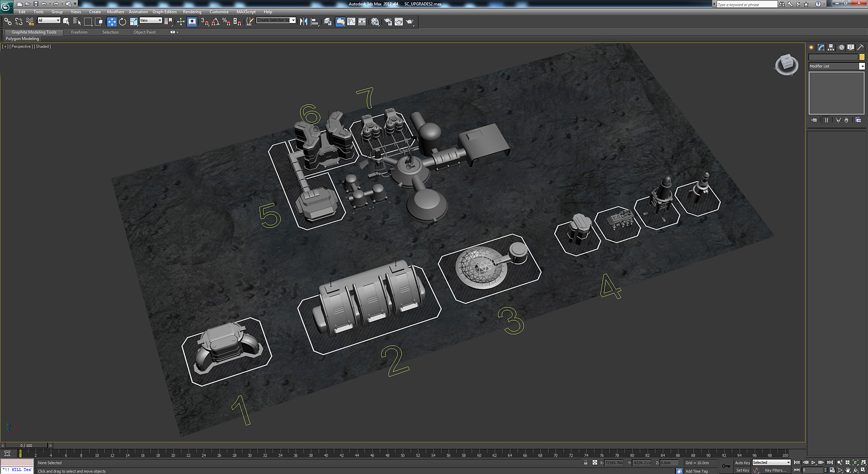868x474 pixels.
Task: Open Render Setup
Action: pos(387,21)
